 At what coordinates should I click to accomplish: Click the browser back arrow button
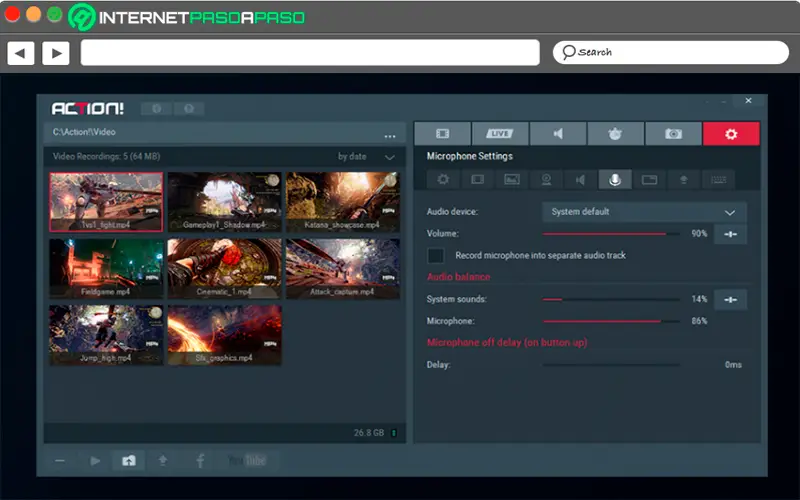click(21, 53)
